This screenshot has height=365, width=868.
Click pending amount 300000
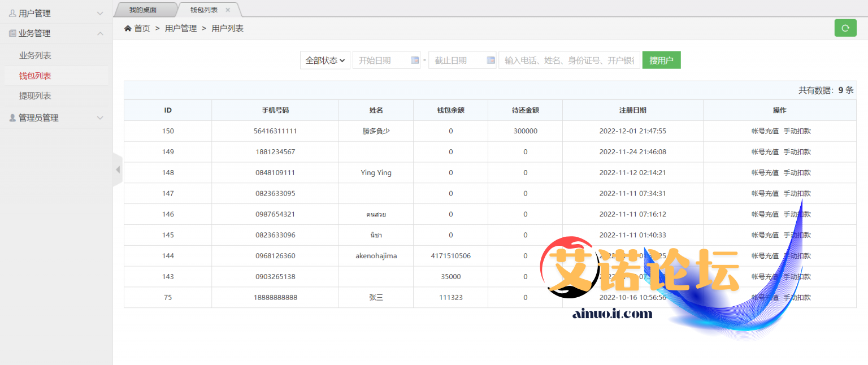click(x=525, y=131)
